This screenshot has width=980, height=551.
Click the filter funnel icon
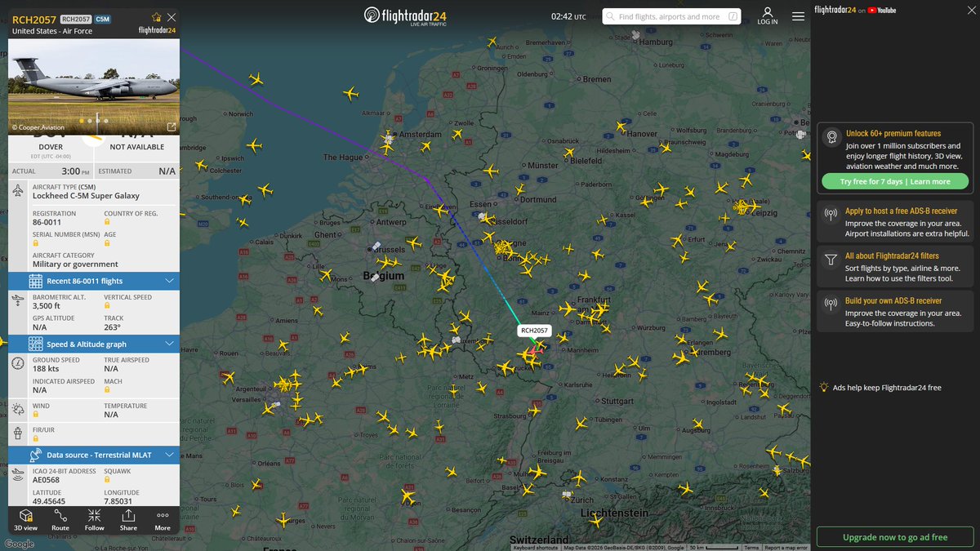(x=831, y=260)
